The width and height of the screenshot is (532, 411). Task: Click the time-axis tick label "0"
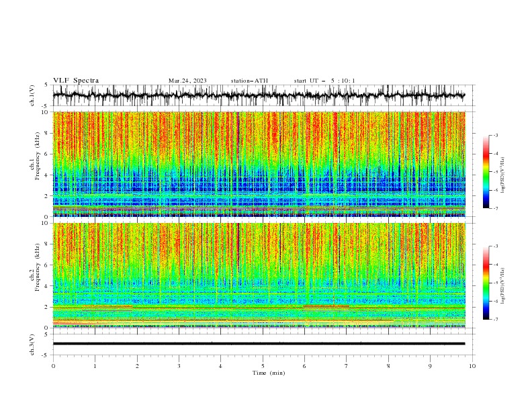(53, 366)
